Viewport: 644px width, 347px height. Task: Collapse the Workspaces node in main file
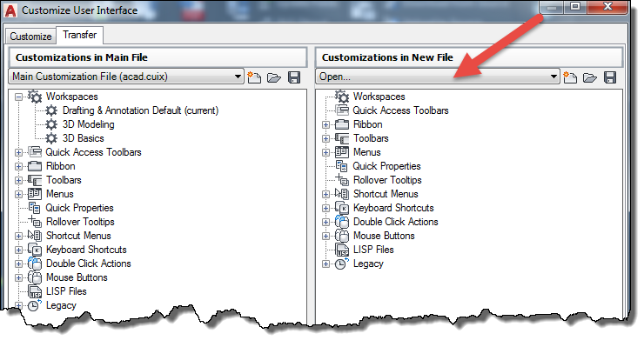coord(18,97)
